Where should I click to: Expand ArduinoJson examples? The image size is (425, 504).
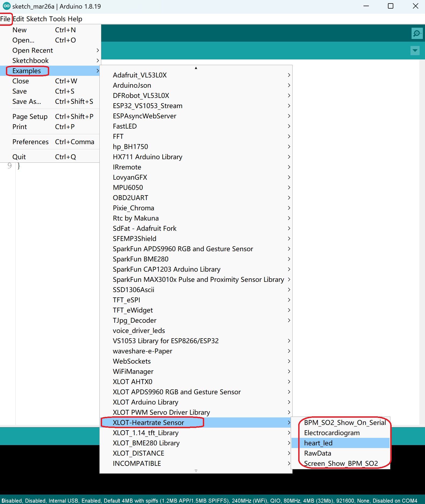(196, 85)
